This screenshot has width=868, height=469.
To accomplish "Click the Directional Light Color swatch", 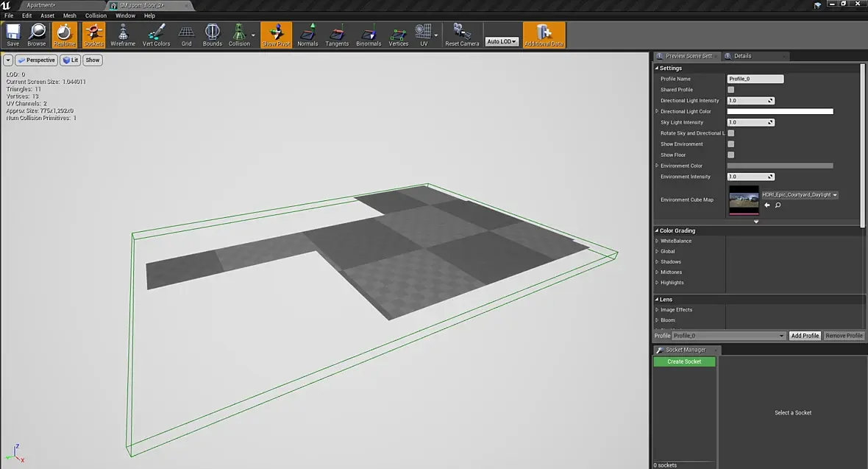I will pos(780,112).
